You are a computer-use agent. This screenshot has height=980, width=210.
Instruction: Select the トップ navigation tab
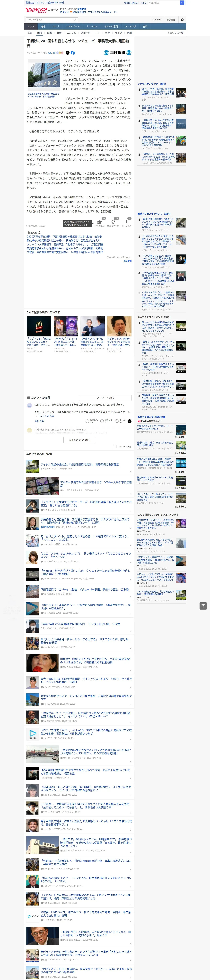coord(31,27)
